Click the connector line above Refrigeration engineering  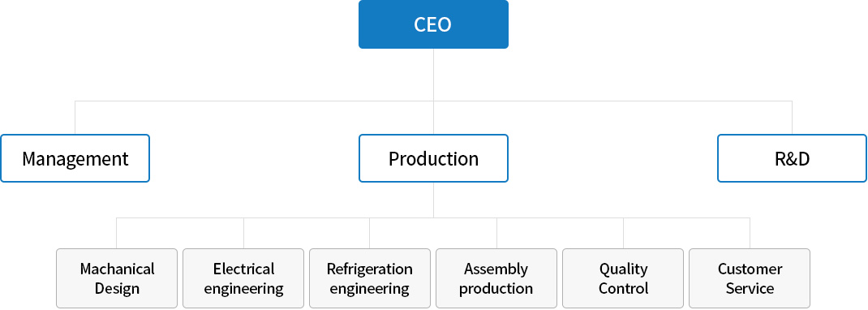[x=370, y=232]
